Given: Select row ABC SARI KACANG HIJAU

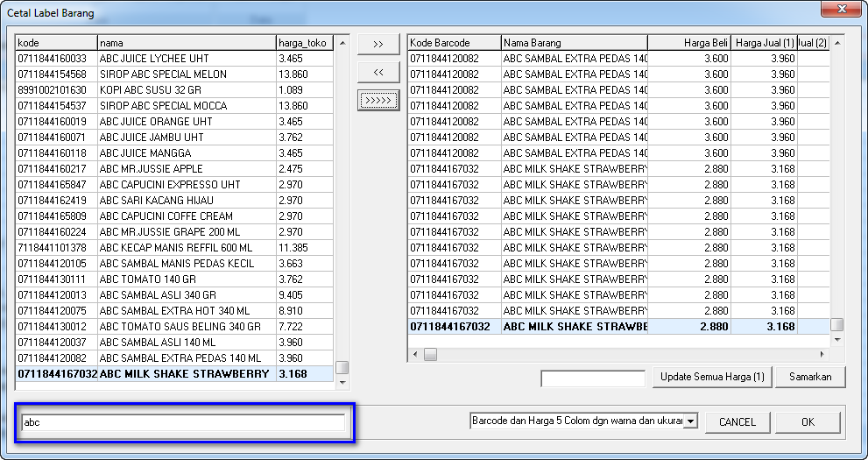Looking at the screenshot, I should pyautogui.click(x=175, y=201).
